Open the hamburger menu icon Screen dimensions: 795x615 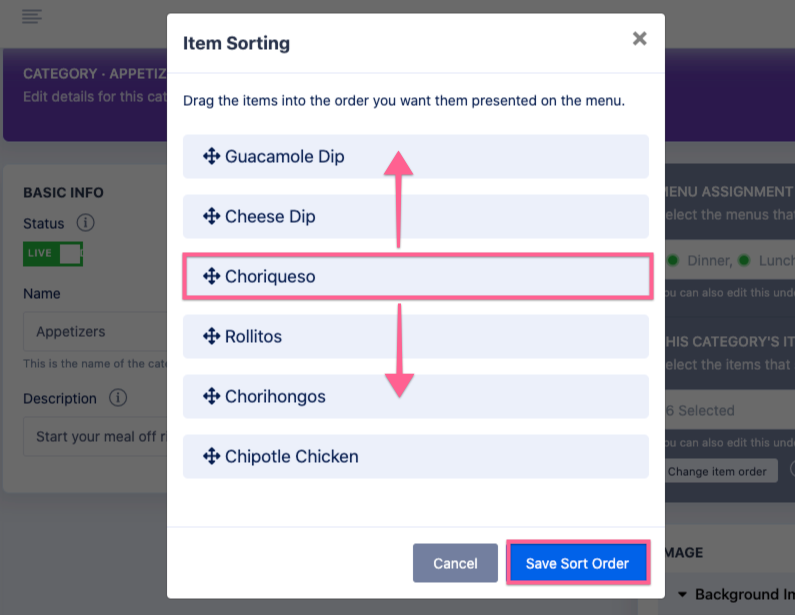click(x=32, y=16)
